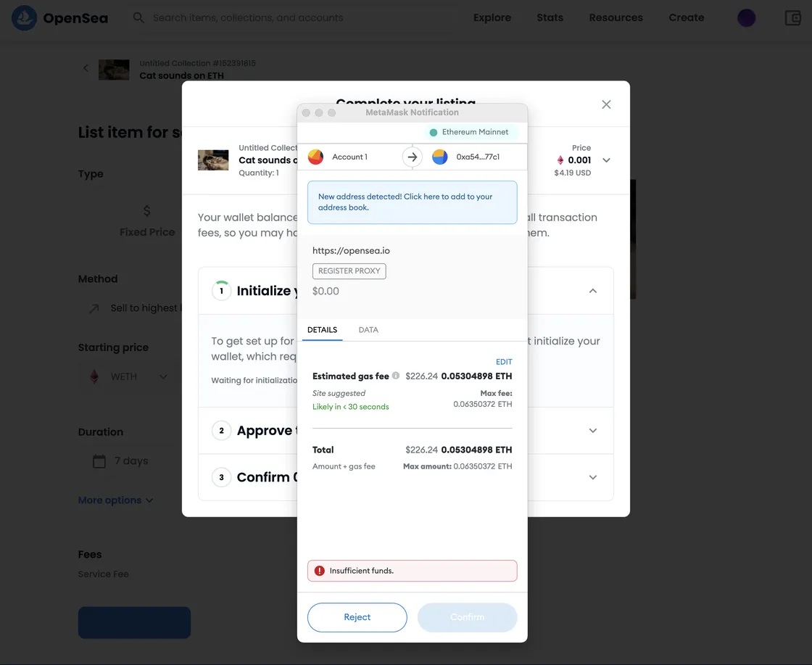Reject the MetaMask transaction
The width and height of the screenshot is (812, 665).
pos(357,617)
